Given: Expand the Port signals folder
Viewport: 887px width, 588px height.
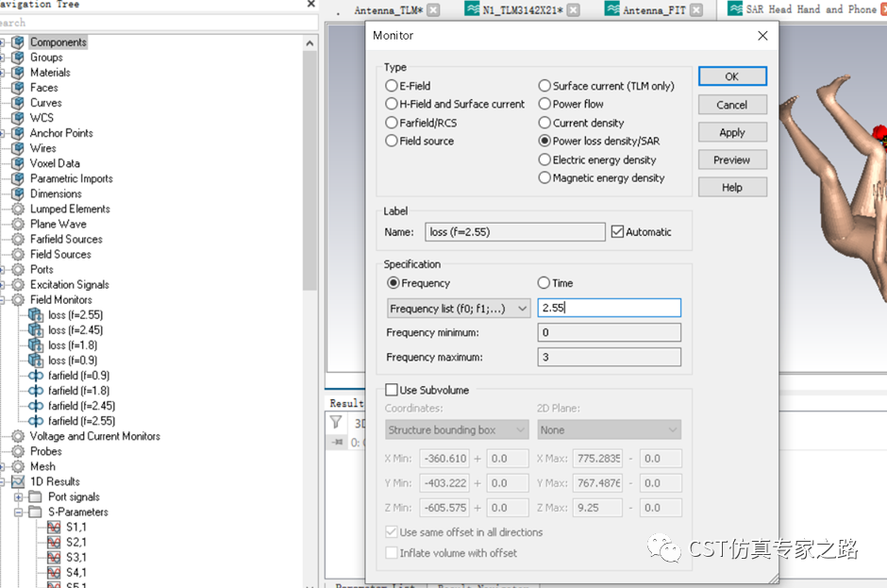Looking at the screenshot, I should coord(19,496).
